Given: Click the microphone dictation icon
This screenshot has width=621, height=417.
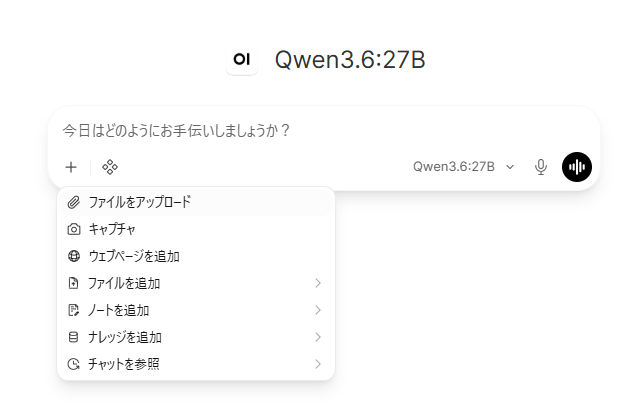Looking at the screenshot, I should (x=541, y=167).
